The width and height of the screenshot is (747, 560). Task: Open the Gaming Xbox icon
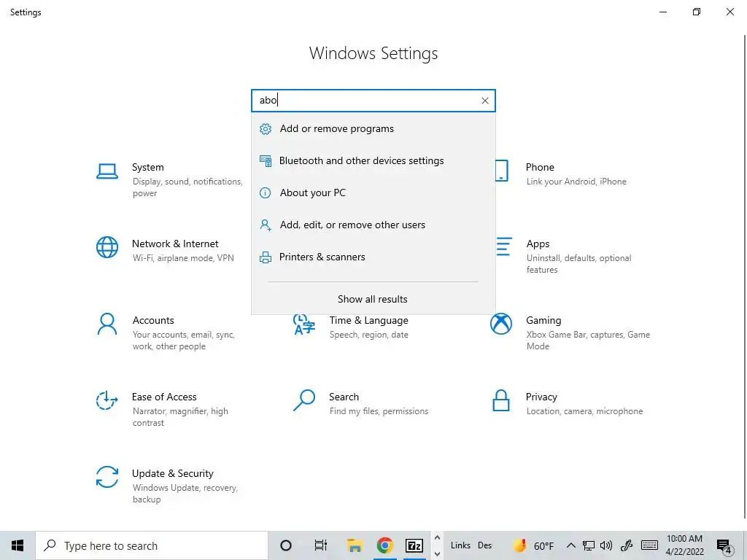501,324
